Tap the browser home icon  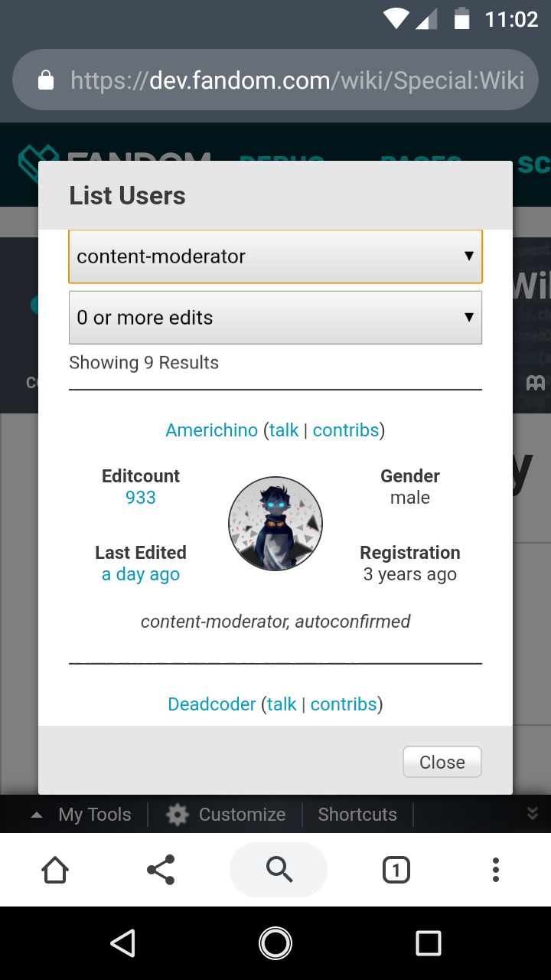[55, 870]
